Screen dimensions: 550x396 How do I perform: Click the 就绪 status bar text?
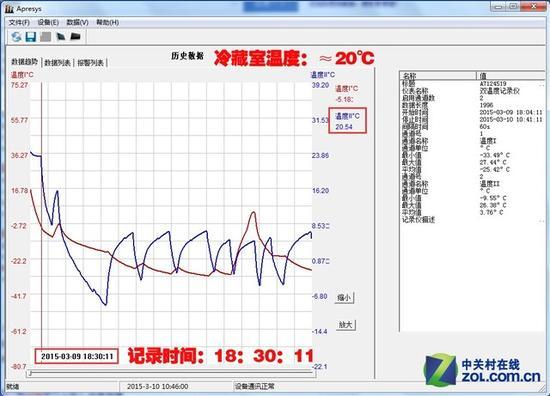[x=13, y=387]
